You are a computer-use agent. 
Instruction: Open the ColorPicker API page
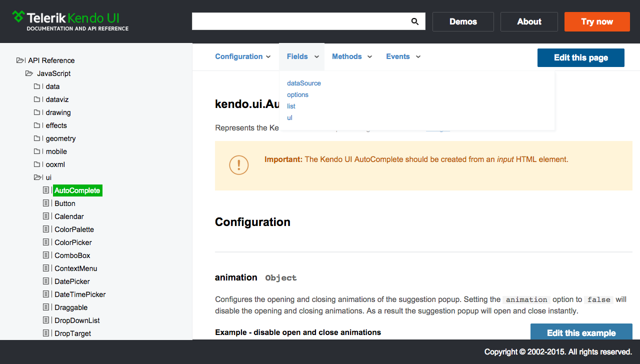73,242
